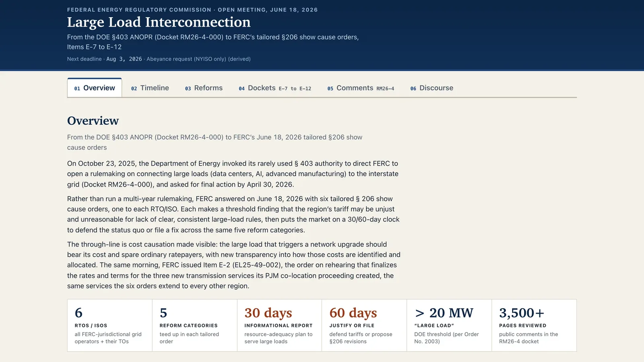644x362 pixels.
Task: Click the Abeyance request (NYISO only) text
Action: tap(198, 59)
